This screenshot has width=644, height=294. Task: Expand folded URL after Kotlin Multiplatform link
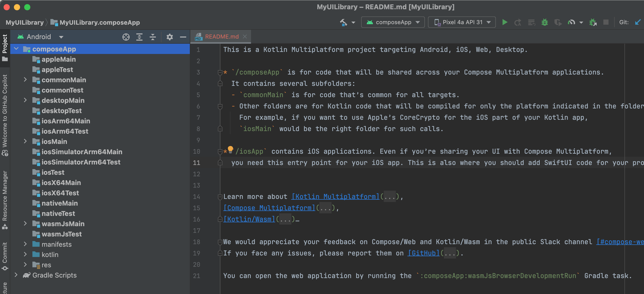click(x=390, y=197)
